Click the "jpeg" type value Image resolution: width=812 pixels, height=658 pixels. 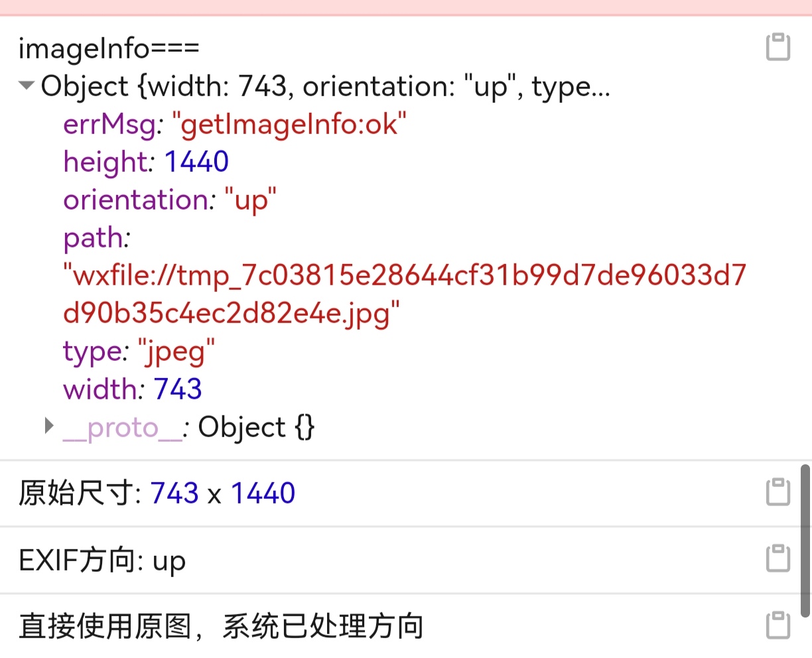(x=176, y=352)
